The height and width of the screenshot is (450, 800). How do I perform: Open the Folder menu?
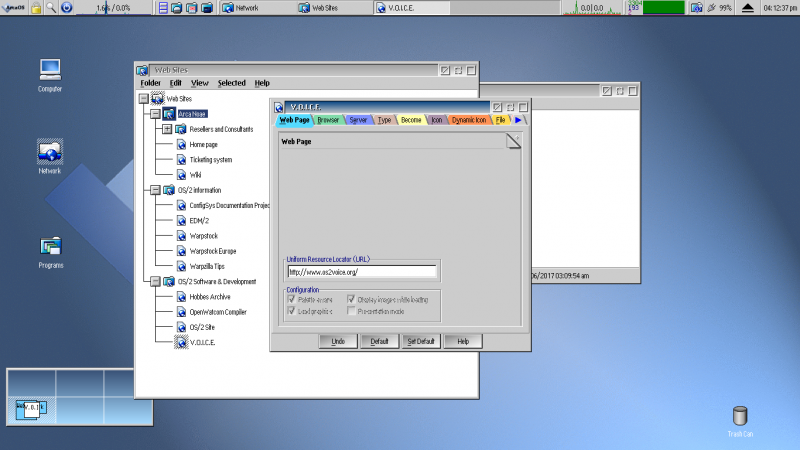pyautogui.click(x=151, y=83)
